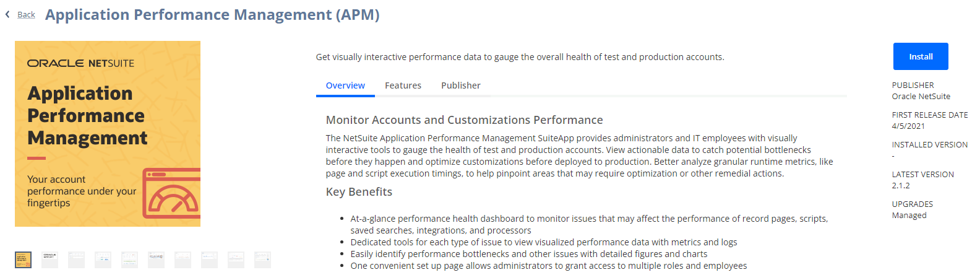Click the large Application Performance Management banner image
This screenshot has height=280, width=980.
[108, 134]
